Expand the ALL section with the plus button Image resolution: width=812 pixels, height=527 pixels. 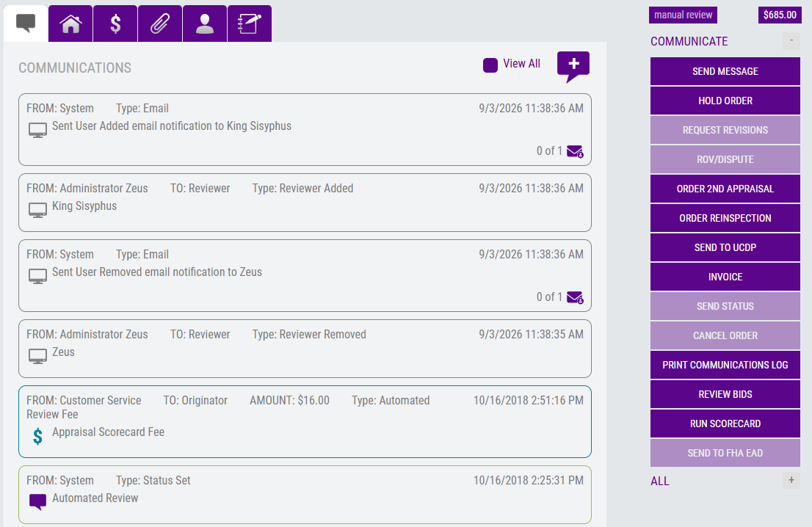(791, 481)
